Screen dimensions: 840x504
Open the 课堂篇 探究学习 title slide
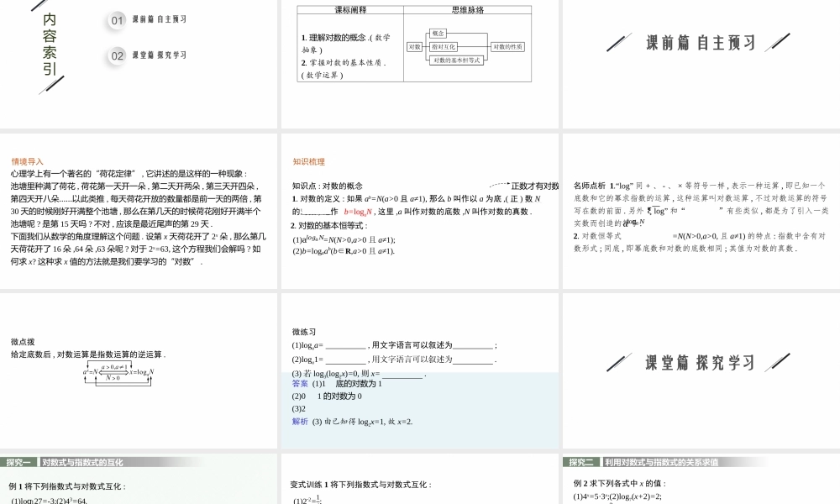tap(701, 370)
